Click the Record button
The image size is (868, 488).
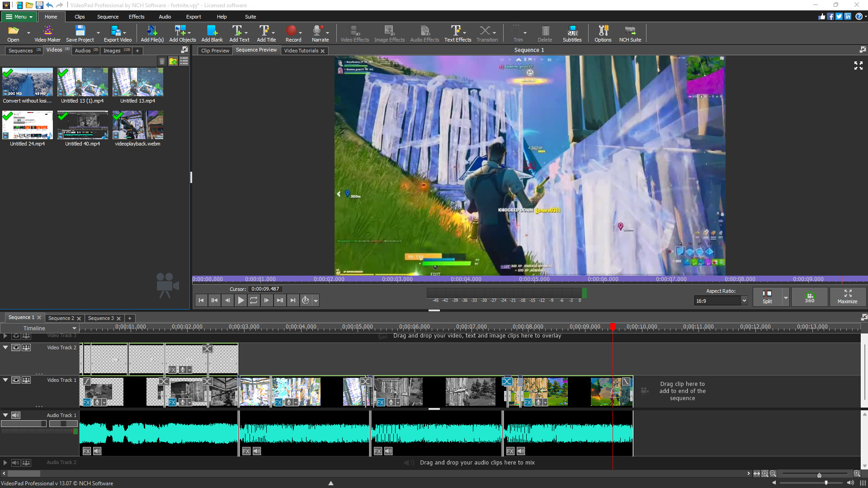[293, 33]
